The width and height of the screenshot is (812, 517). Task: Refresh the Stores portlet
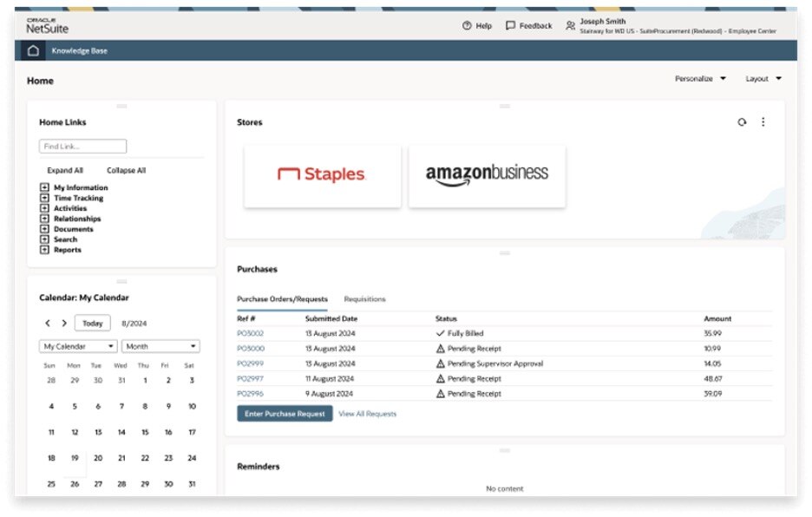pyautogui.click(x=742, y=122)
